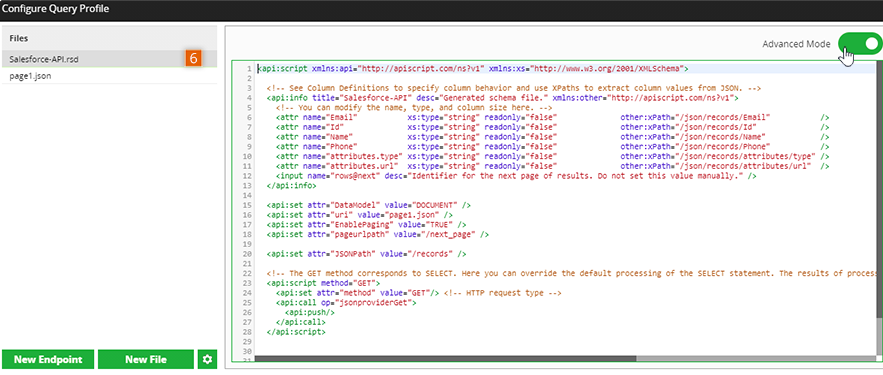Click the closing /api:info tag
This screenshot has height=375, width=883.
point(292,186)
